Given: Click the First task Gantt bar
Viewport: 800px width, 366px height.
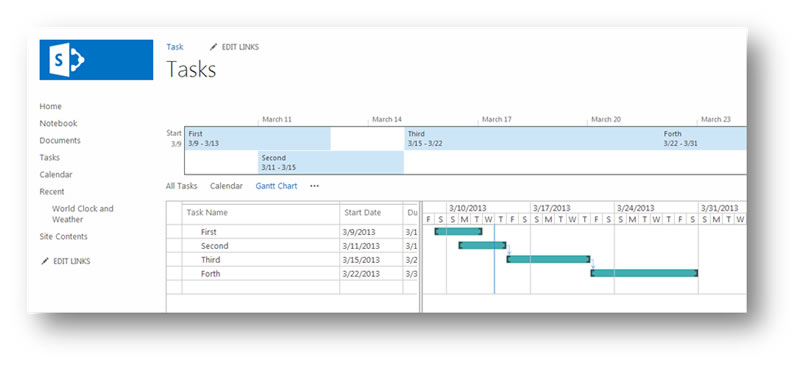Looking at the screenshot, I should point(458,231).
